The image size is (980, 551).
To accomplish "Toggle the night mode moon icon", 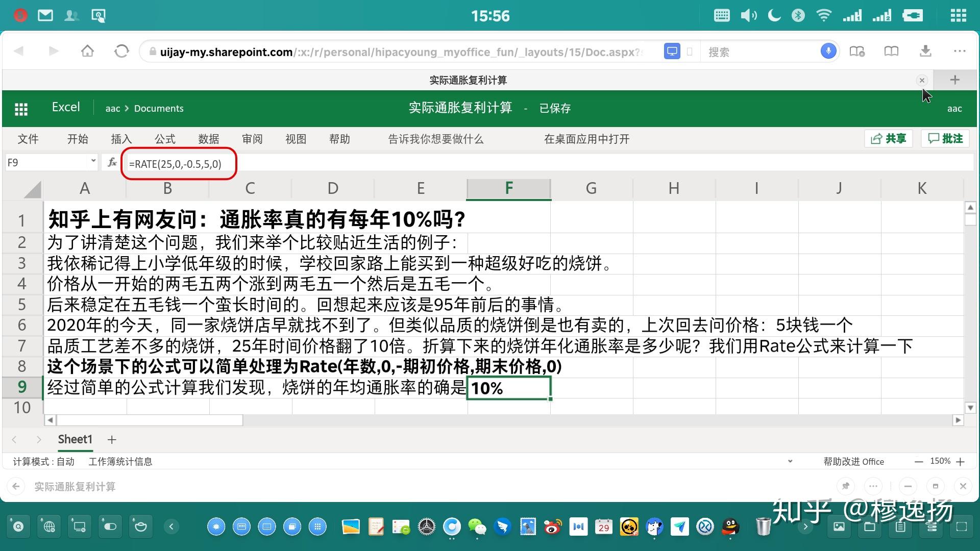I will (x=774, y=15).
